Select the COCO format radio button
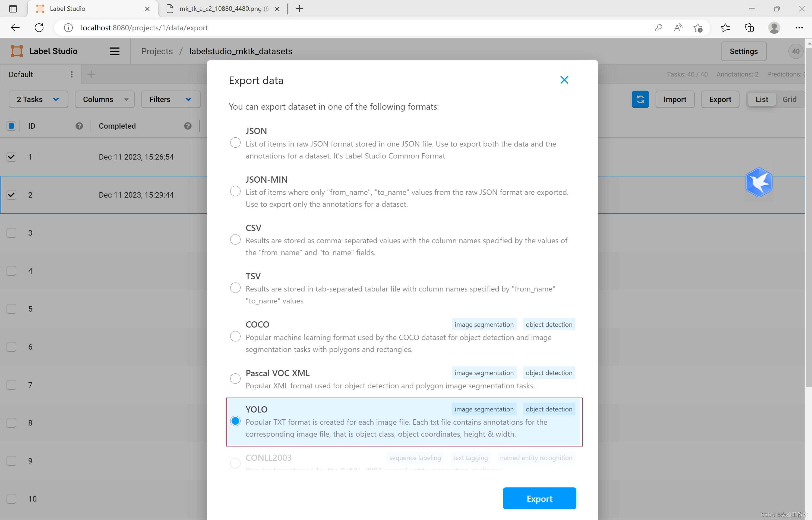 (235, 336)
